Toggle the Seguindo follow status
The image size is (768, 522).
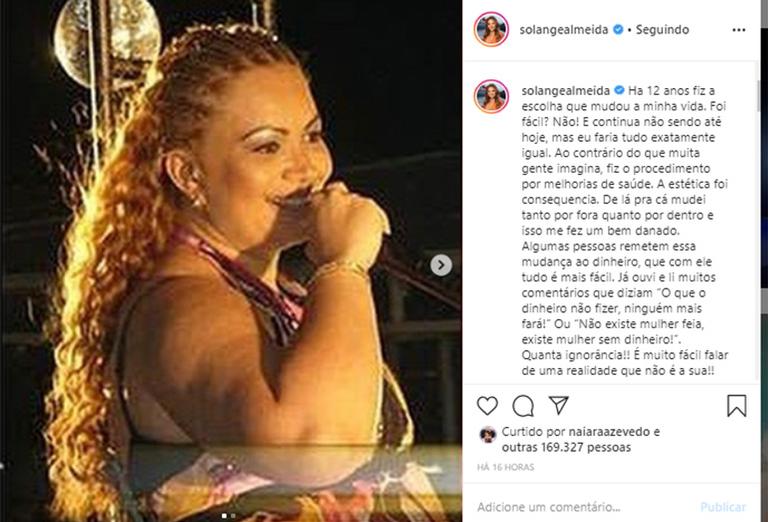pos(662,30)
